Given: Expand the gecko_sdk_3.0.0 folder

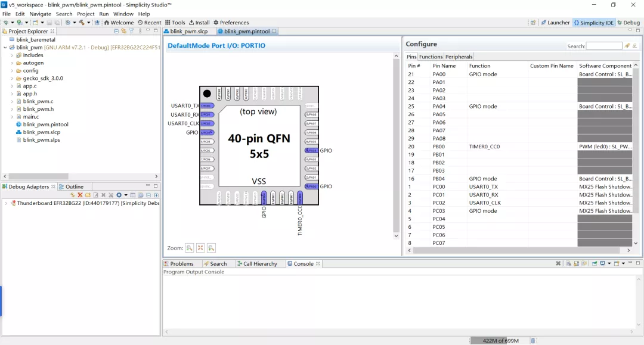Looking at the screenshot, I should [x=12, y=78].
